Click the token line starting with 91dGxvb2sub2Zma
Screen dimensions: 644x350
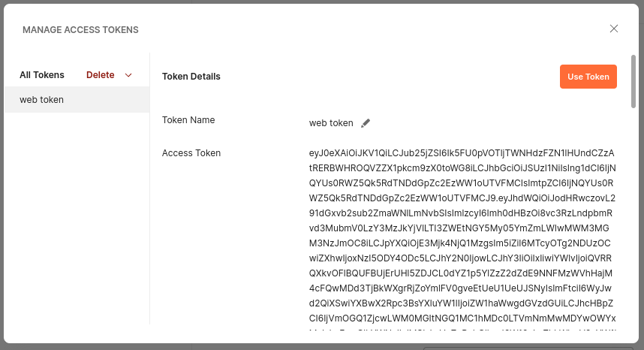(x=461, y=213)
